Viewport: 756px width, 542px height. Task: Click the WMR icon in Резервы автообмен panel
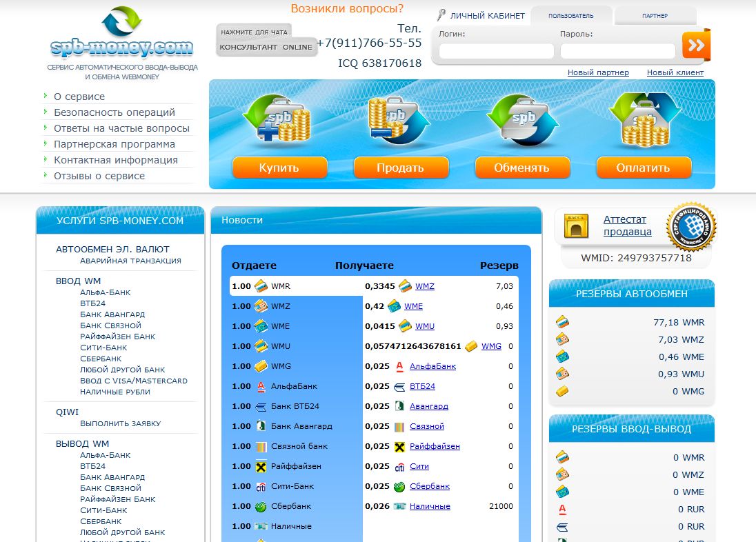562,321
